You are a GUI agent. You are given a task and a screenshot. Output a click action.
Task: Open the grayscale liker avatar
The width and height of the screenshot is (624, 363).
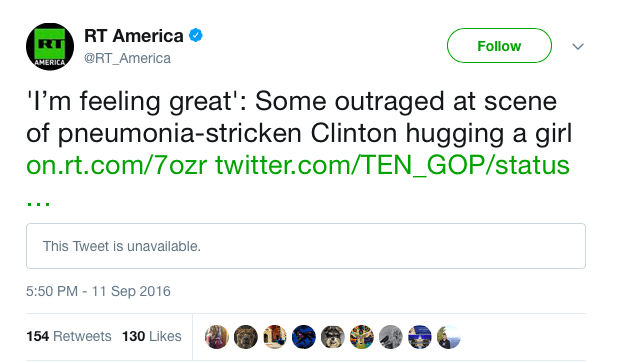click(x=391, y=337)
